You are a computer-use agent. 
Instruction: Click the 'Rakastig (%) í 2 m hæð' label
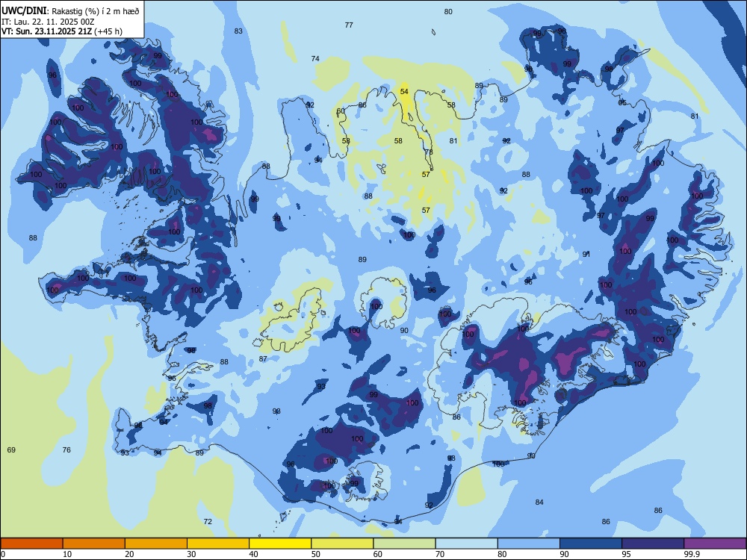[x=94, y=11]
